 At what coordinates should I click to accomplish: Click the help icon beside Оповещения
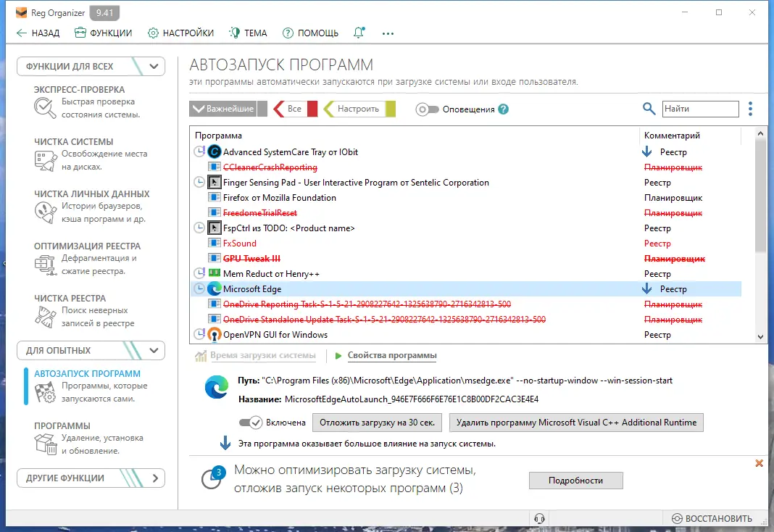[503, 109]
